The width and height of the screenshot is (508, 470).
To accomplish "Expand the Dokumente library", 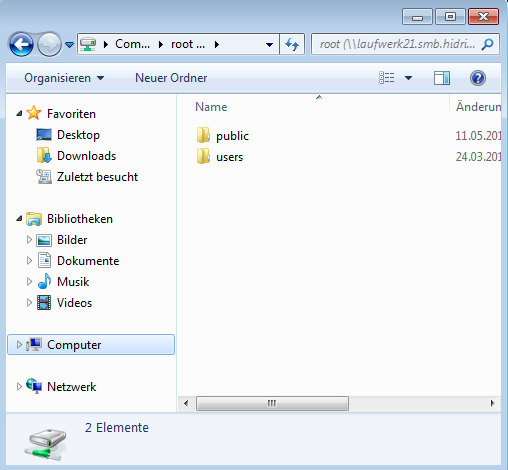I will (x=29, y=261).
